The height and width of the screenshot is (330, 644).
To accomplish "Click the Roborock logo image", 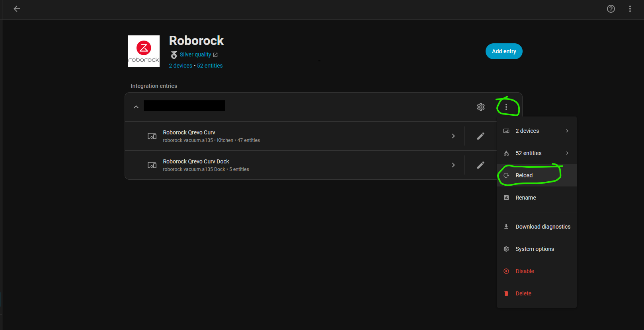I will 144,51.
